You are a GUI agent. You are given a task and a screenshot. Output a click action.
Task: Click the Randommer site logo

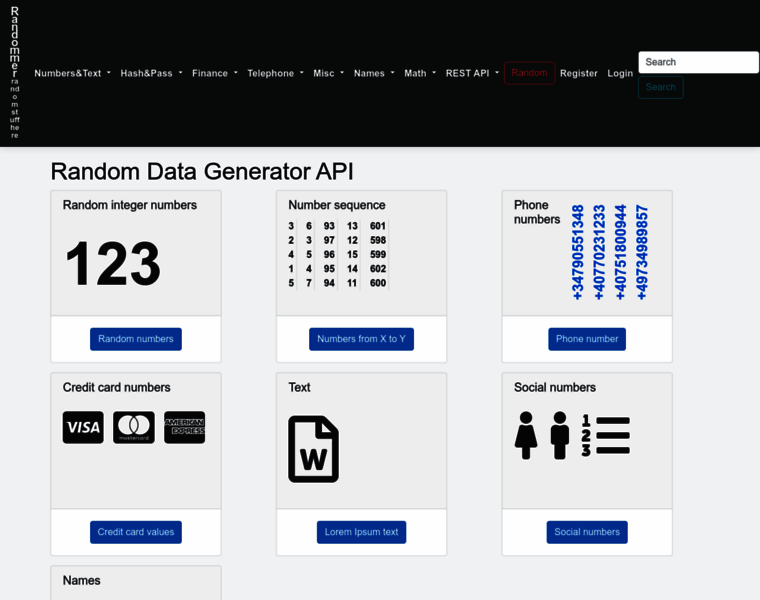click(15, 73)
